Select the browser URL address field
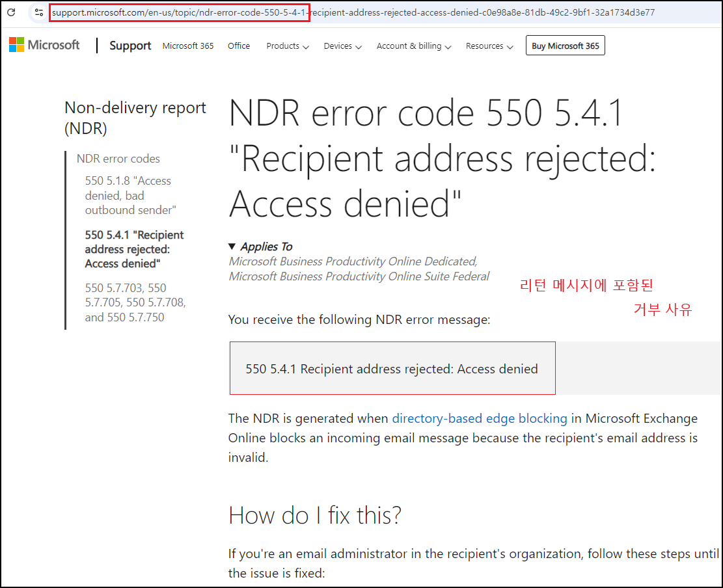 (x=353, y=12)
